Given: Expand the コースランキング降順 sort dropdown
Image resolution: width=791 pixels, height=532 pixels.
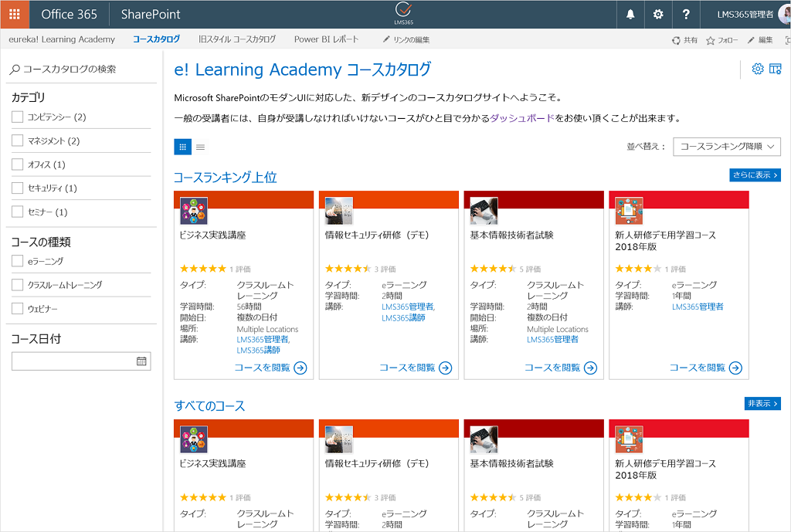Looking at the screenshot, I should (726, 147).
